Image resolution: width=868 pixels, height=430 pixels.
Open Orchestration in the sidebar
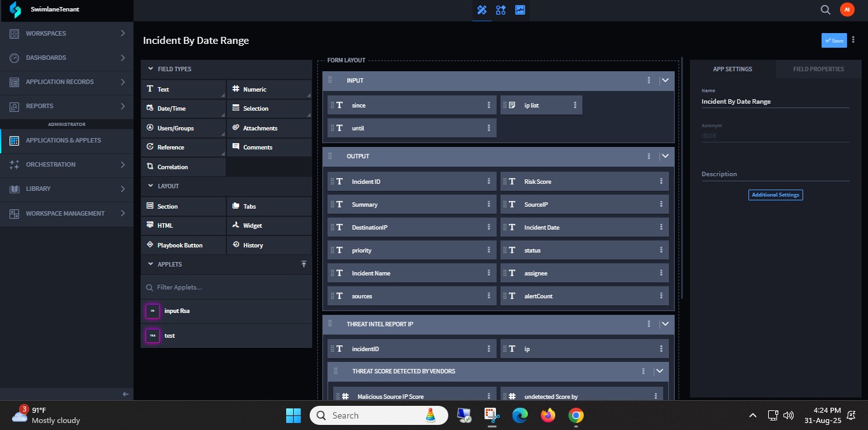pyautogui.click(x=66, y=164)
